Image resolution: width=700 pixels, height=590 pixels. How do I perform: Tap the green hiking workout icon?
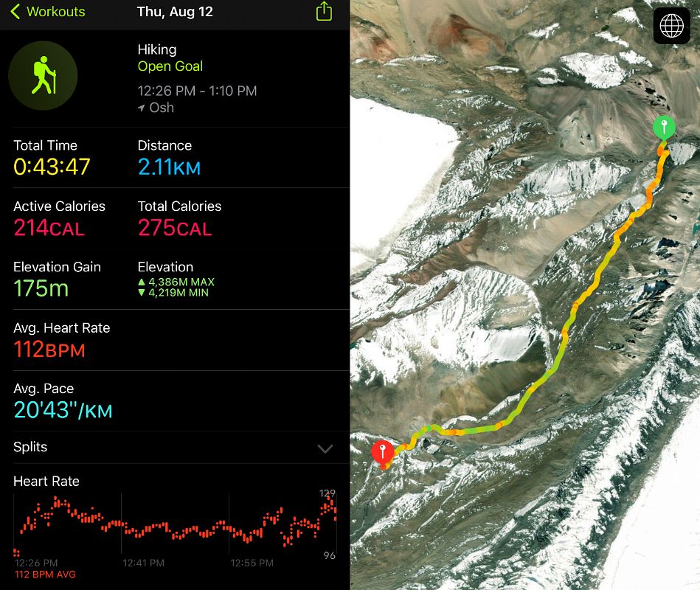[43, 75]
